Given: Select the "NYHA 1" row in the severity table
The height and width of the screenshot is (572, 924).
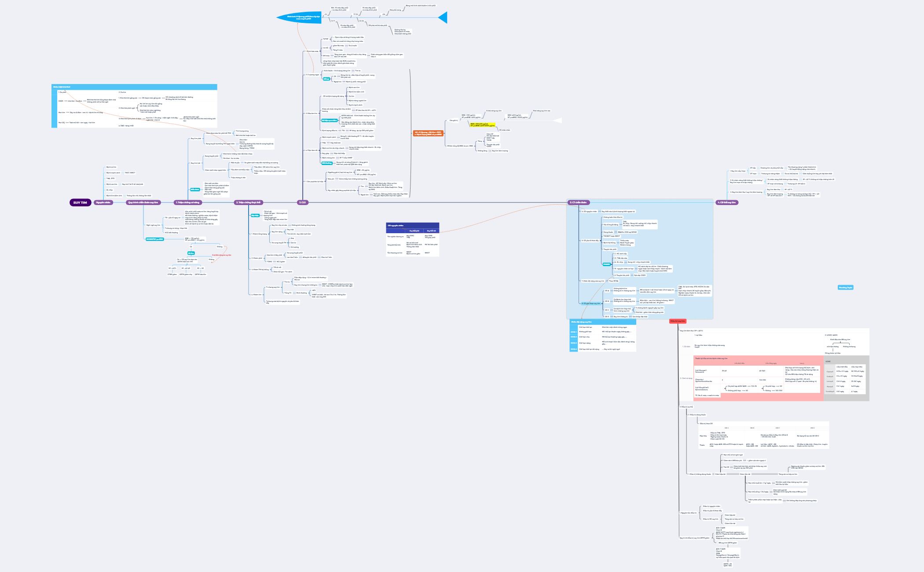Looking at the screenshot, I should pyautogui.click(x=574, y=332).
